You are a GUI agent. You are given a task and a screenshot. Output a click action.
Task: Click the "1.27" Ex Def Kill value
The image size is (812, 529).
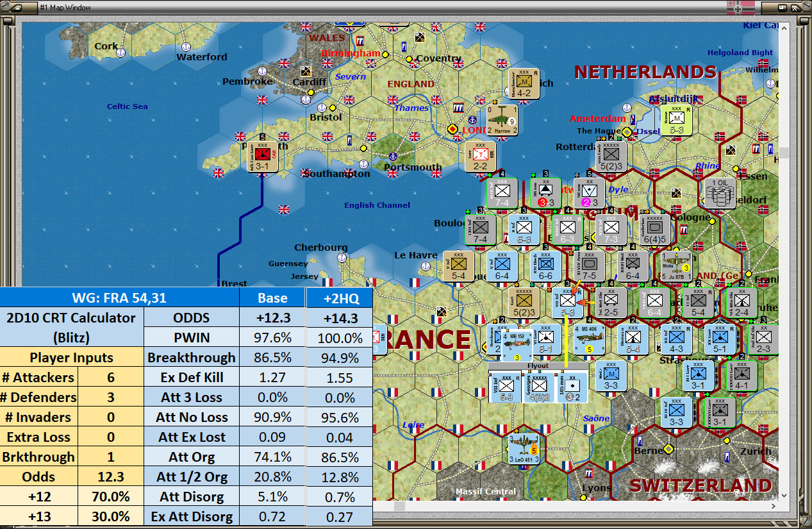272,378
